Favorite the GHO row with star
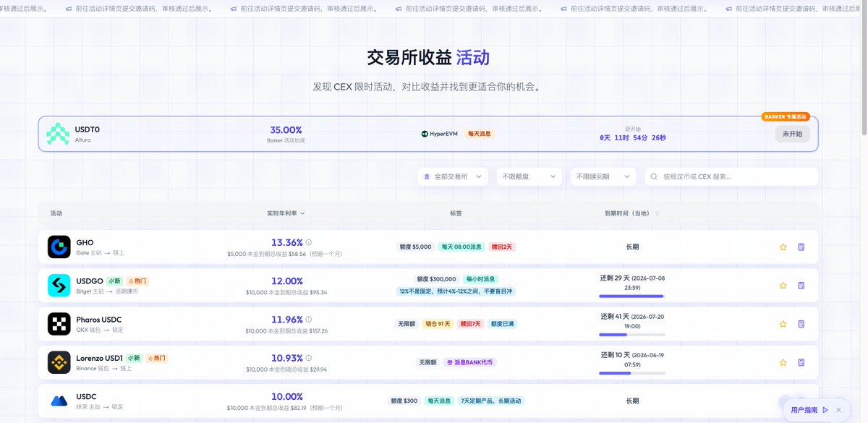This screenshot has width=868, height=423. [783, 247]
